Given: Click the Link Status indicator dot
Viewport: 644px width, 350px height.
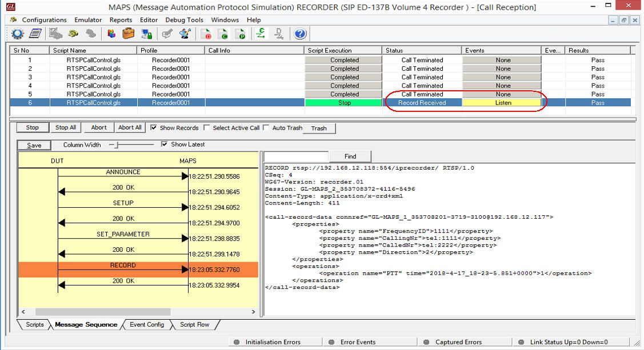Looking at the screenshot, I should click(521, 342).
